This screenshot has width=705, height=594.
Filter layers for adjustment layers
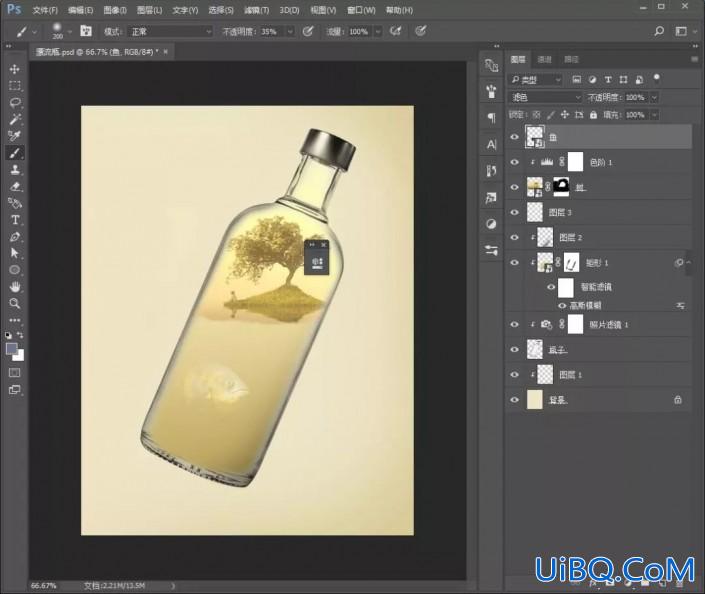point(592,80)
